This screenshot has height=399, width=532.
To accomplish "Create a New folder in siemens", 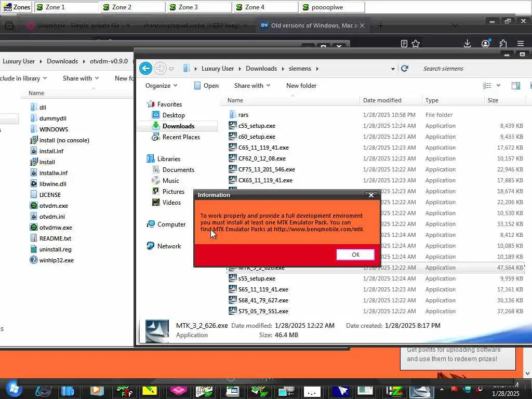I will click(x=301, y=86).
